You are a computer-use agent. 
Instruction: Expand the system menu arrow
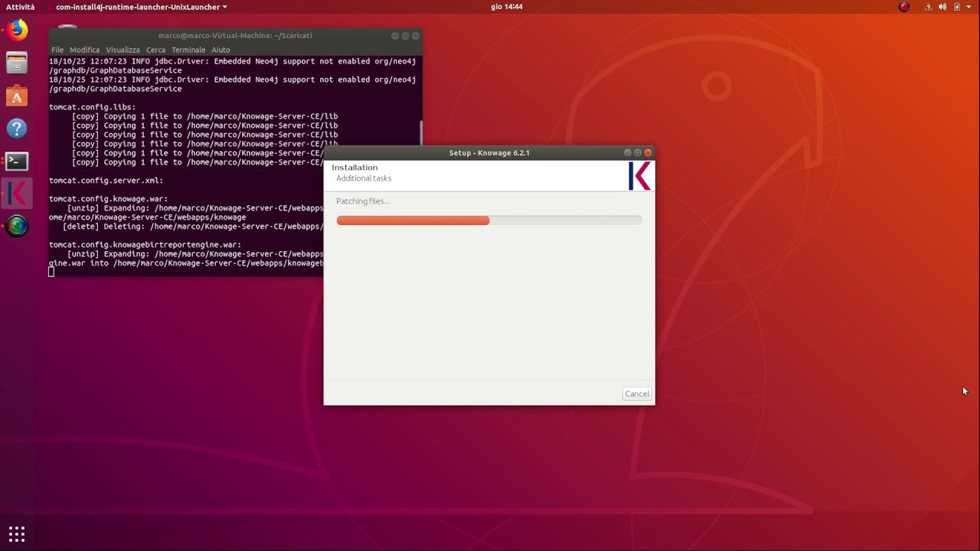tap(969, 7)
